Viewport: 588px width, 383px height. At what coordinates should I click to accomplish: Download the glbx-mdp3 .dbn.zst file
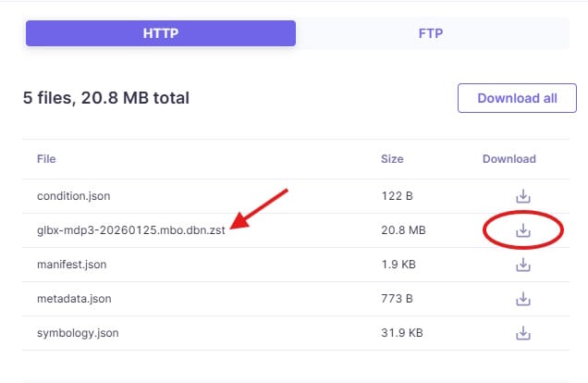(523, 230)
